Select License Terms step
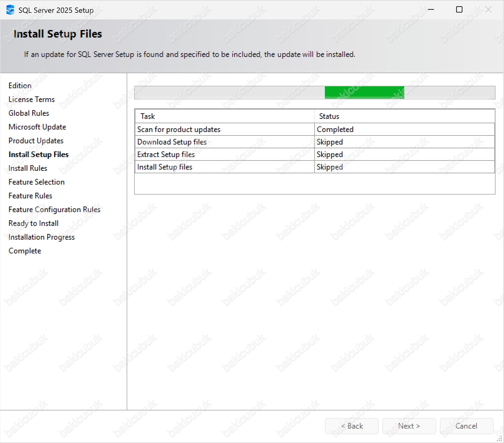 32,99
